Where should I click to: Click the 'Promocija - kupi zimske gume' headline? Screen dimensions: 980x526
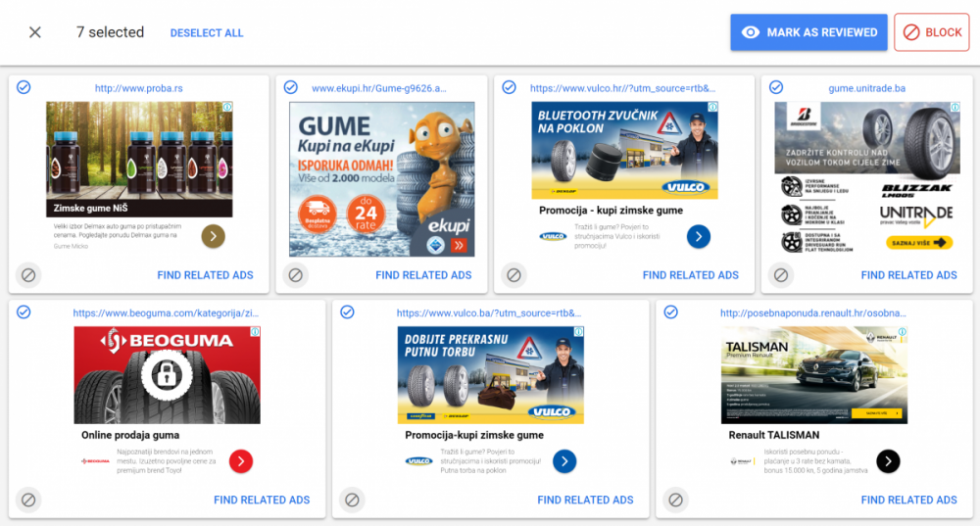[x=611, y=211]
